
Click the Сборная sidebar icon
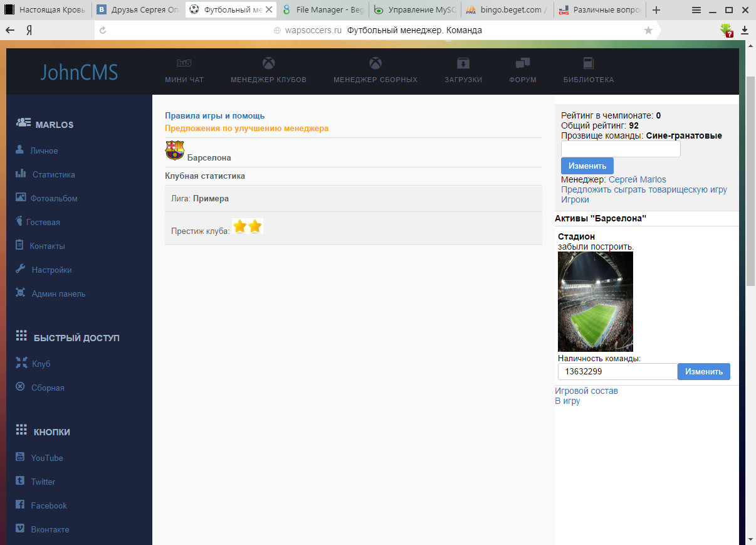point(20,387)
